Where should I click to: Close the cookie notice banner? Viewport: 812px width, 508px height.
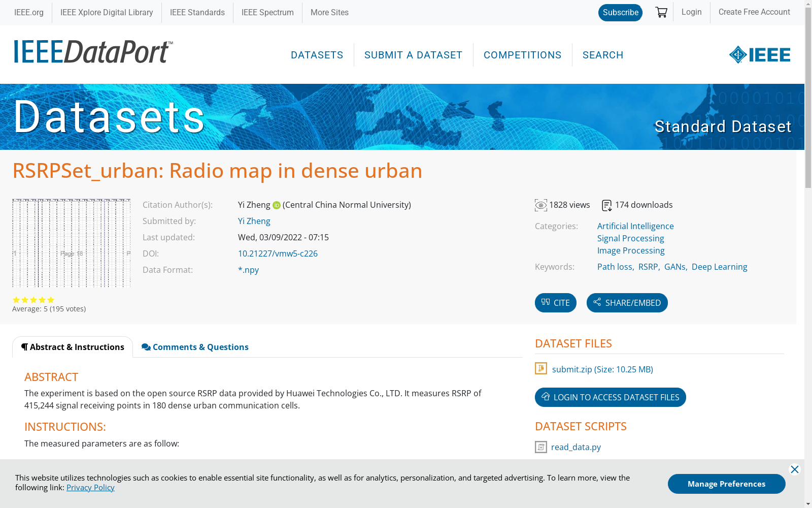point(795,469)
